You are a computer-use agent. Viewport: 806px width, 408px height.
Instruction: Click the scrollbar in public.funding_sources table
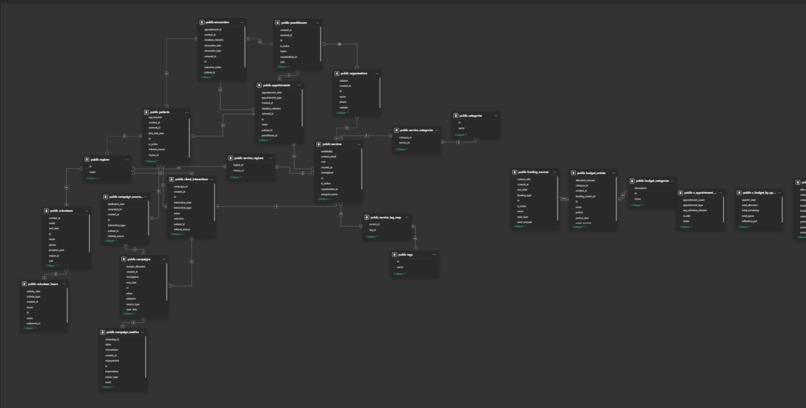point(557,197)
